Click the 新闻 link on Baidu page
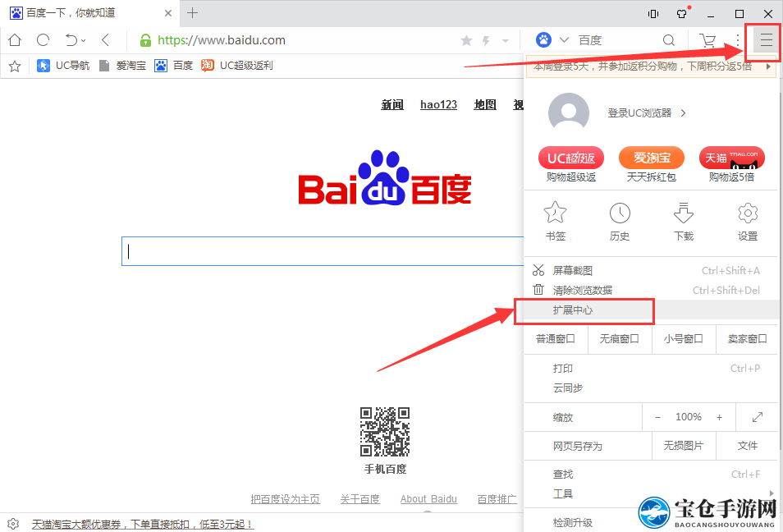Image resolution: width=783 pixels, height=532 pixels. tap(392, 104)
